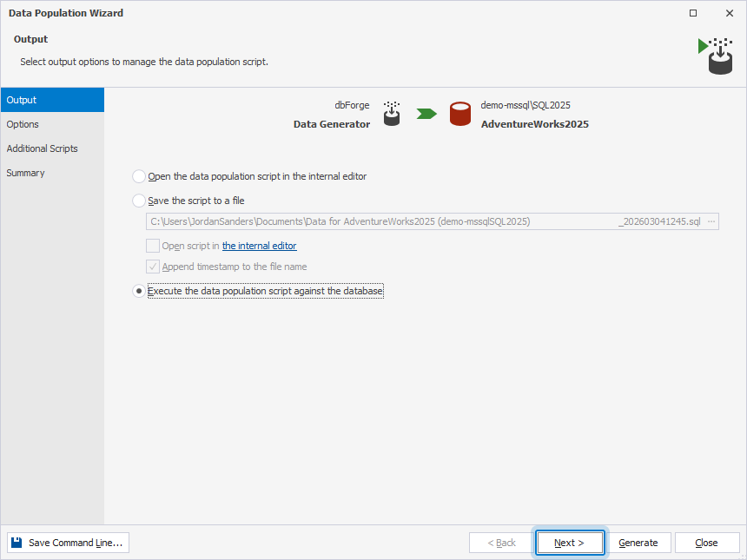Click the red AdventureWorks2025 database icon
This screenshot has width=747, height=560.
click(460, 114)
